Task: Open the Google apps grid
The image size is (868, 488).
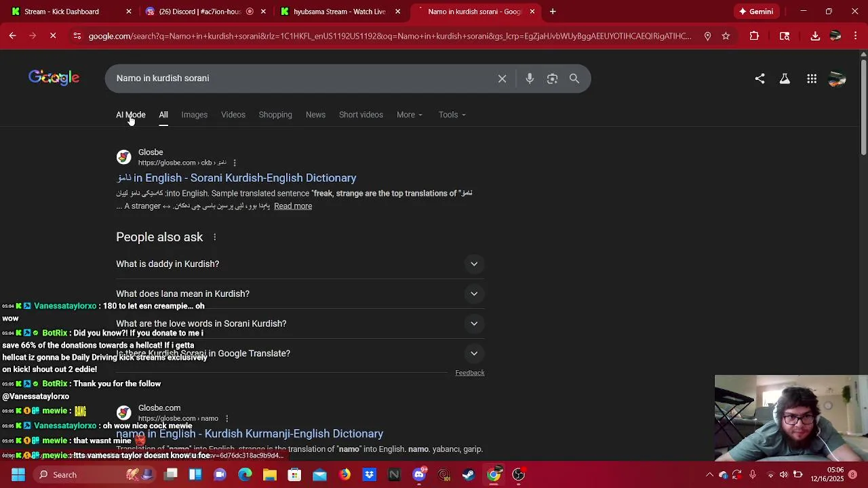Action: pyautogui.click(x=812, y=79)
